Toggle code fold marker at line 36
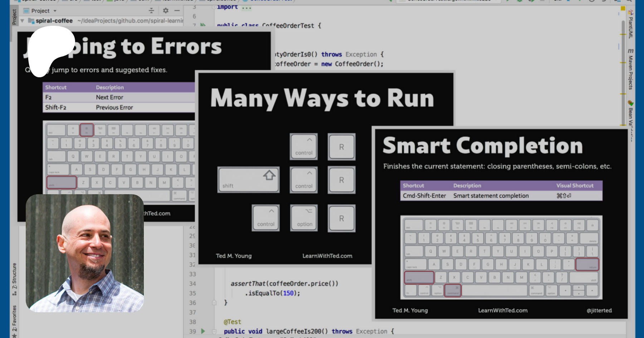 pos(214,303)
